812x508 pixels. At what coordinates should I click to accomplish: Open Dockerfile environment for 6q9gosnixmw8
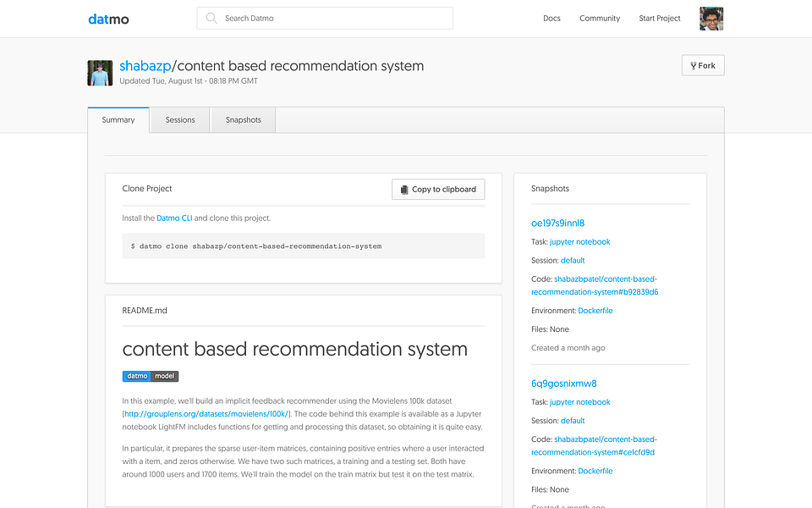point(595,471)
